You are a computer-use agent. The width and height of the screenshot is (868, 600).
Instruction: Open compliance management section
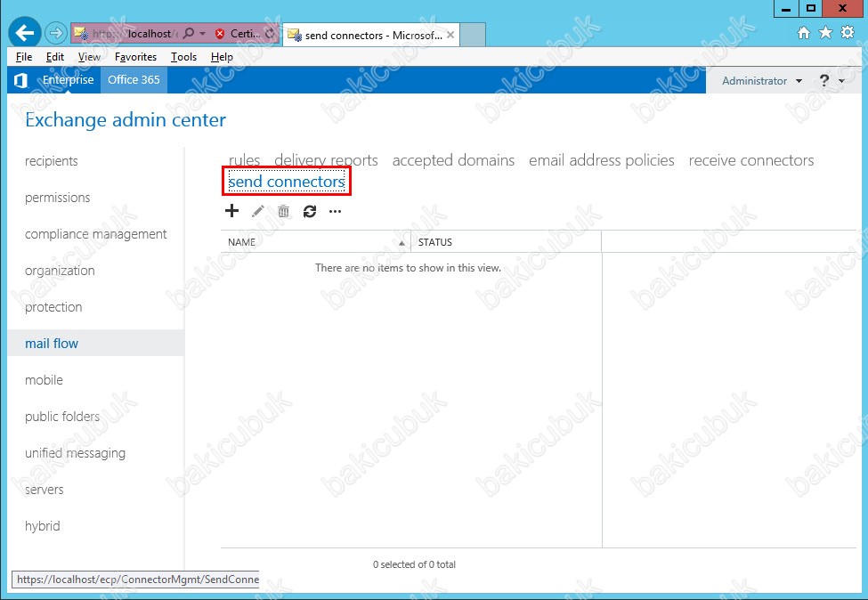(x=96, y=234)
